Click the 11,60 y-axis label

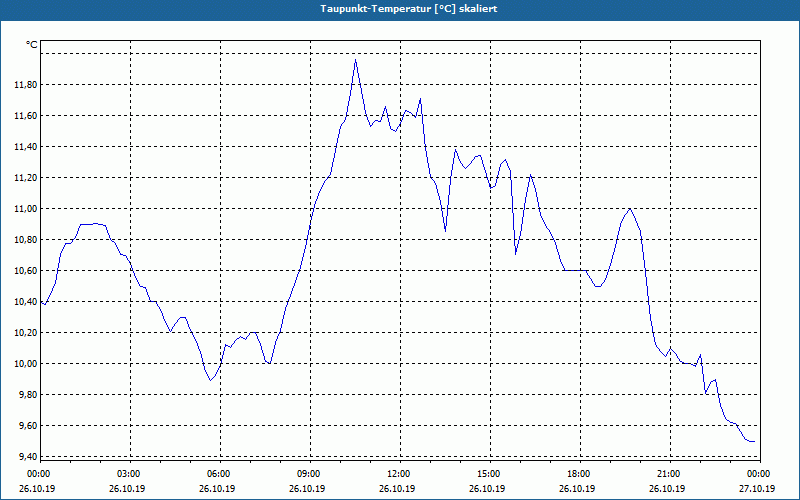click(26, 116)
